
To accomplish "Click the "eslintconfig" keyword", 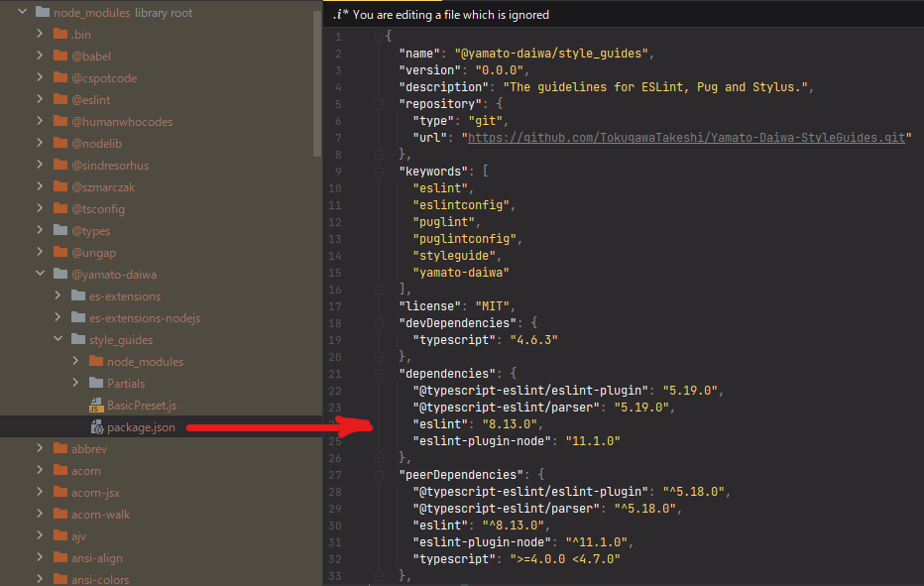I will [x=461, y=204].
